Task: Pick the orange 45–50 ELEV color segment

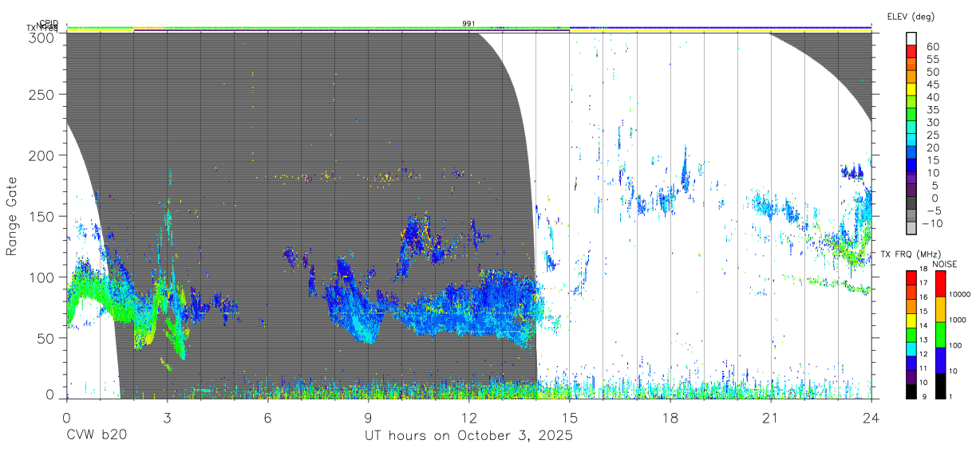Action: [912, 78]
